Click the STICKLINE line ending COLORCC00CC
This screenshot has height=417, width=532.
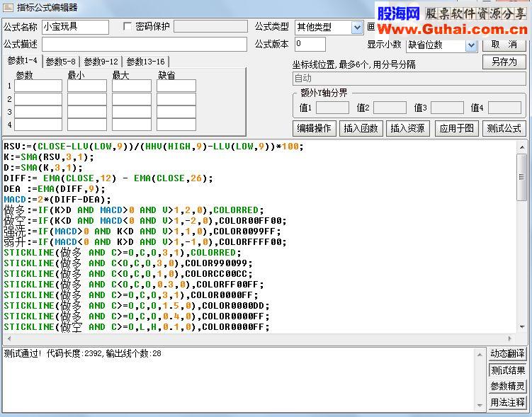click(128, 273)
